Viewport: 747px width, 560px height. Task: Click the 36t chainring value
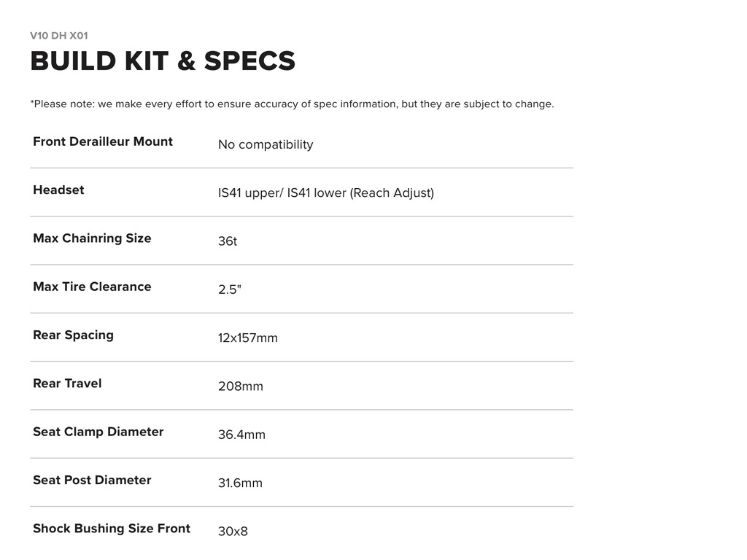pyautogui.click(x=228, y=241)
